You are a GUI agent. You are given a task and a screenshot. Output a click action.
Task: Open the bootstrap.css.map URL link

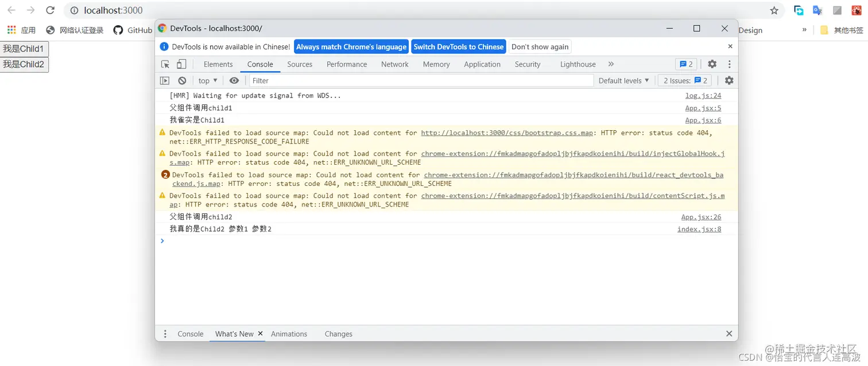click(x=507, y=133)
